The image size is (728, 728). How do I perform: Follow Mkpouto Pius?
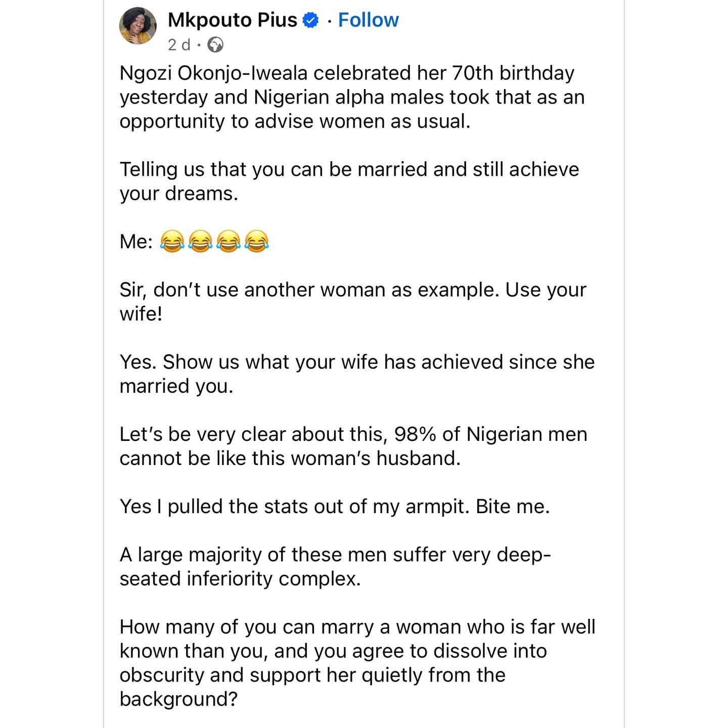coord(368,20)
